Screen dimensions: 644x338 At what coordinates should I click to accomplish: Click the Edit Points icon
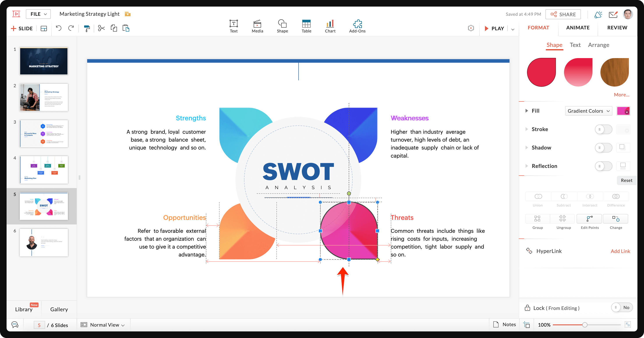589,219
